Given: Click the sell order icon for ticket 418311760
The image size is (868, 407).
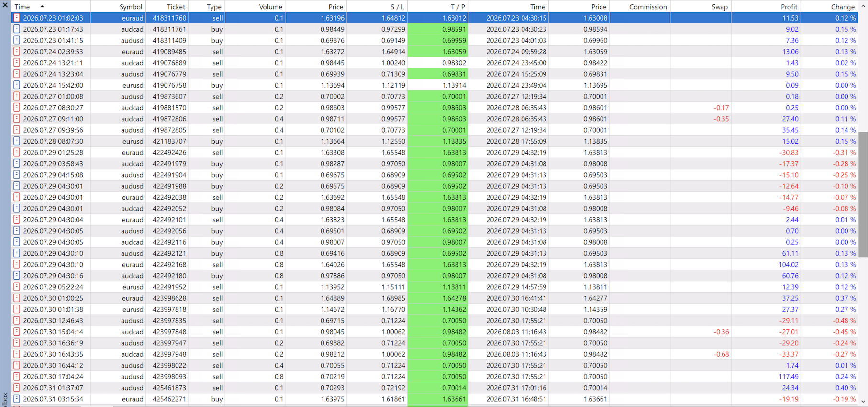Looking at the screenshot, I should 17,18.
